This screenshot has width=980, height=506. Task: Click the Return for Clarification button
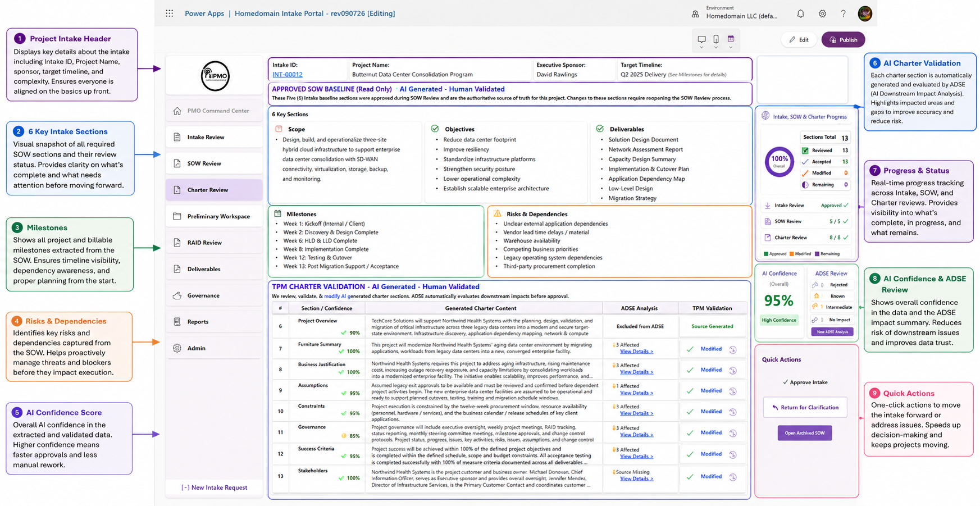point(805,407)
